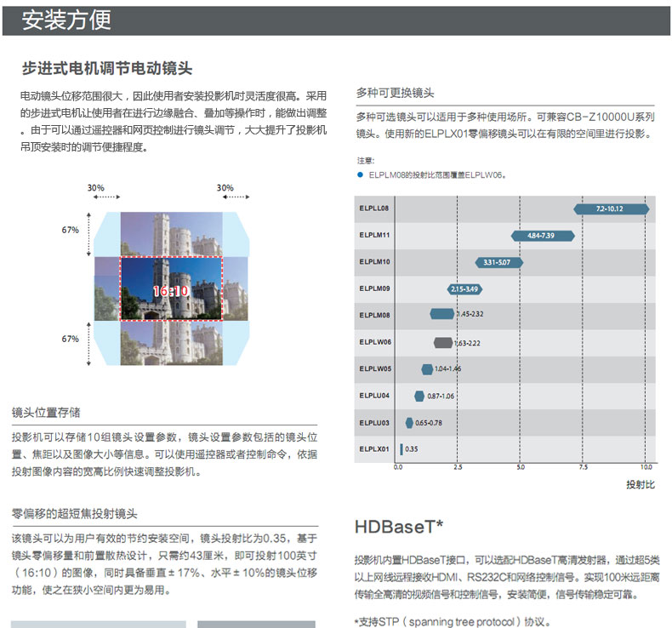Click the HDBaseT* heading
This screenshot has height=628, width=672.
pyautogui.click(x=398, y=528)
